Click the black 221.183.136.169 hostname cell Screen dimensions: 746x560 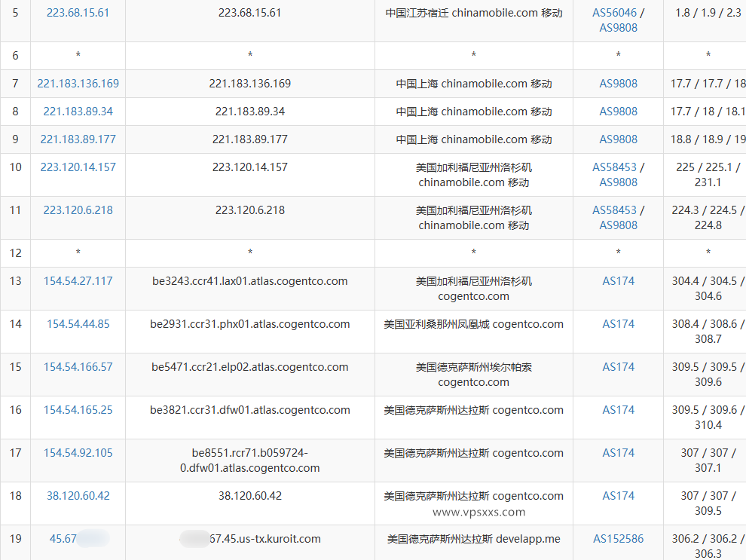click(249, 84)
